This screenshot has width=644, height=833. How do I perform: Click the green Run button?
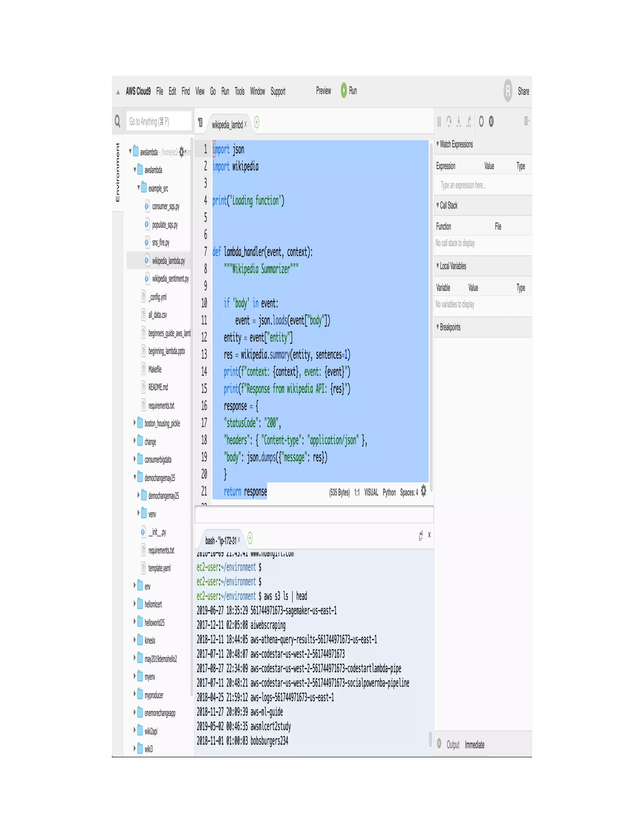click(x=344, y=91)
